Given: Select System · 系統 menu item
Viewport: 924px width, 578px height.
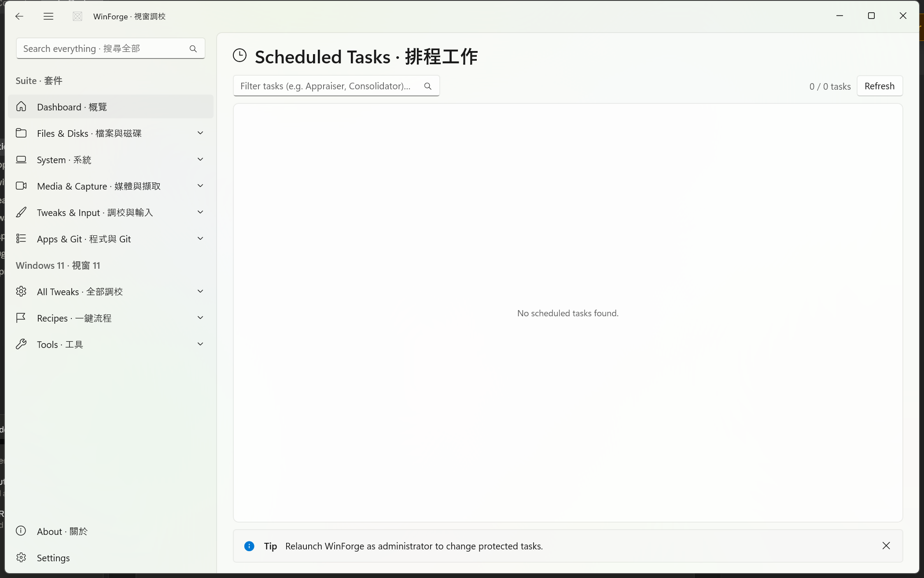Looking at the screenshot, I should [x=110, y=159].
